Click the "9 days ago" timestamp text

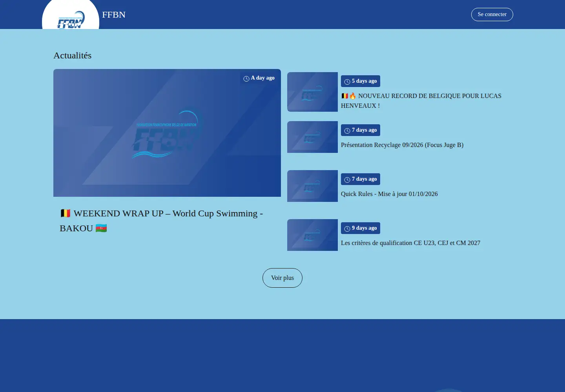point(364,228)
